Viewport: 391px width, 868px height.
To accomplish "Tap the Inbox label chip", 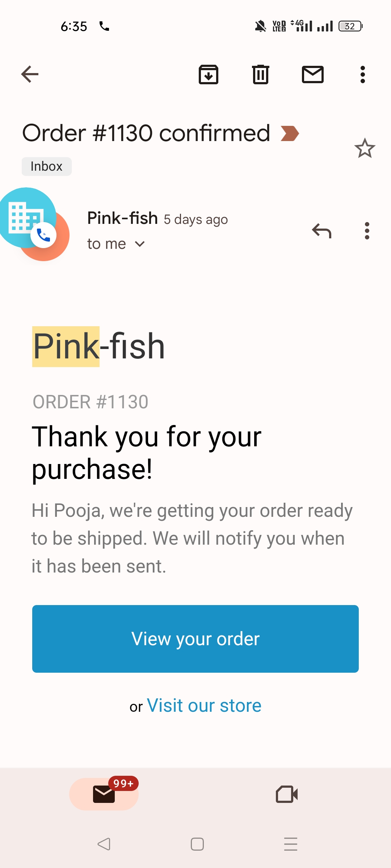I will 47,166.
